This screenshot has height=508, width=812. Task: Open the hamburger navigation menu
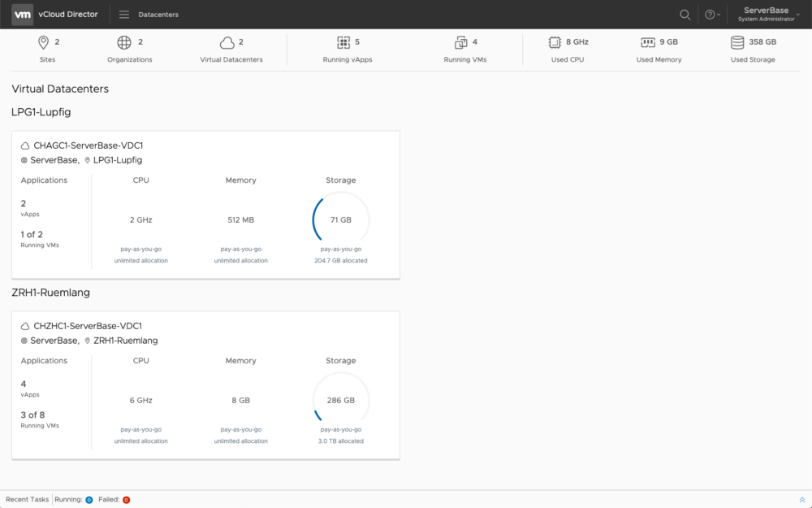124,15
